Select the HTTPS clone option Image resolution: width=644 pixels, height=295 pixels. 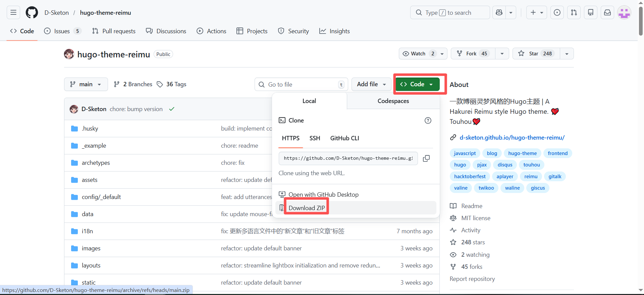tap(290, 138)
